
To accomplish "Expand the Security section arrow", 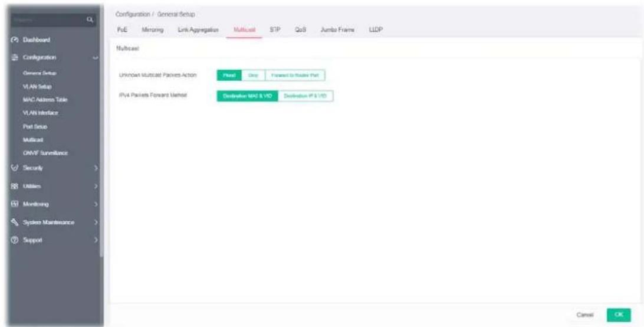I will click(96, 168).
